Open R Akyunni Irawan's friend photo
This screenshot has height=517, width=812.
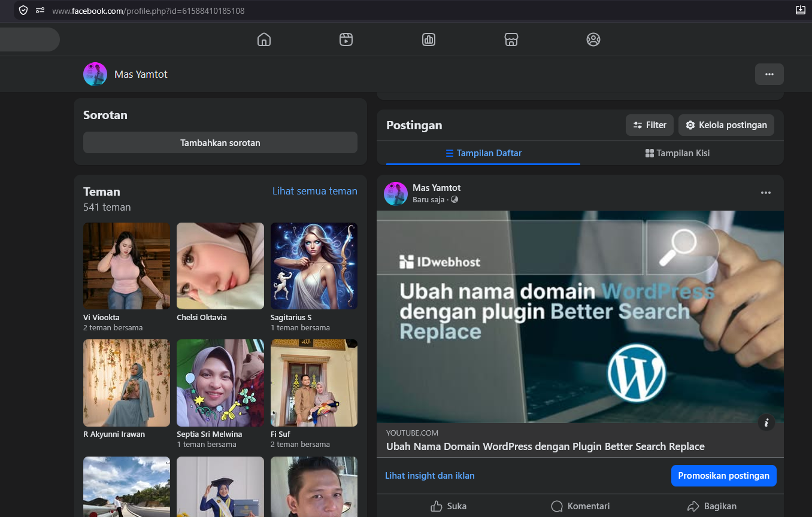tap(126, 383)
